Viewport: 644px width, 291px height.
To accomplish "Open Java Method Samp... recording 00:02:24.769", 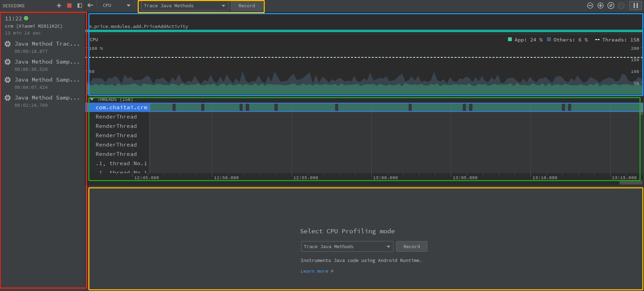I will click(43, 101).
